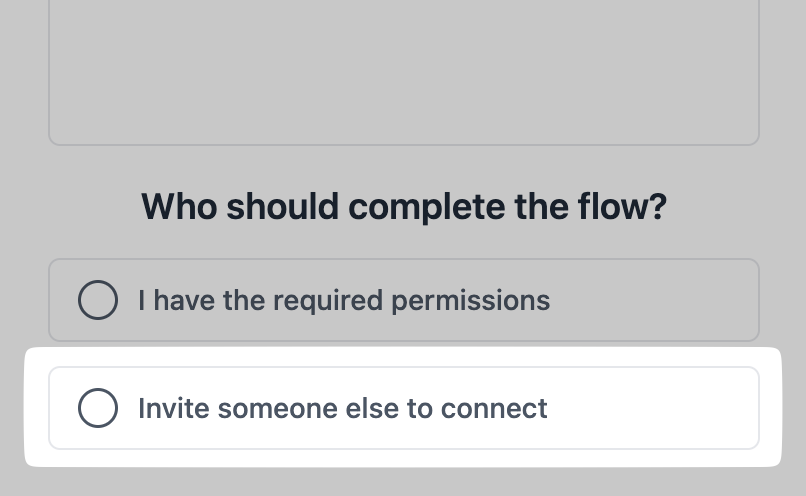Select the 'I have the required permissions' radio button
806x496 pixels.
click(x=98, y=300)
